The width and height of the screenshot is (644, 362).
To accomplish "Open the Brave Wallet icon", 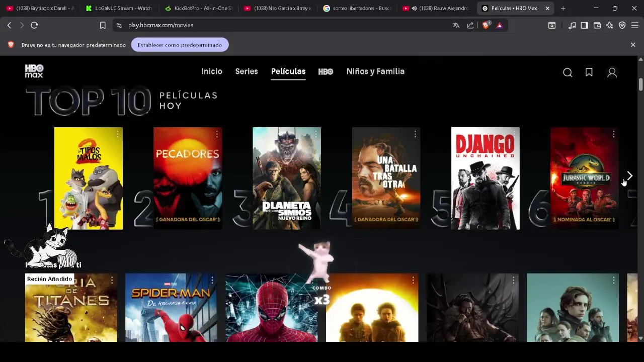I will 597,25.
